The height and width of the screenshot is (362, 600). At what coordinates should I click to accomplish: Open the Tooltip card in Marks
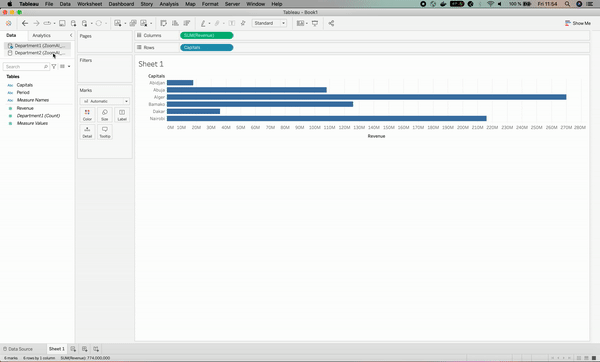pyautogui.click(x=104, y=132)
